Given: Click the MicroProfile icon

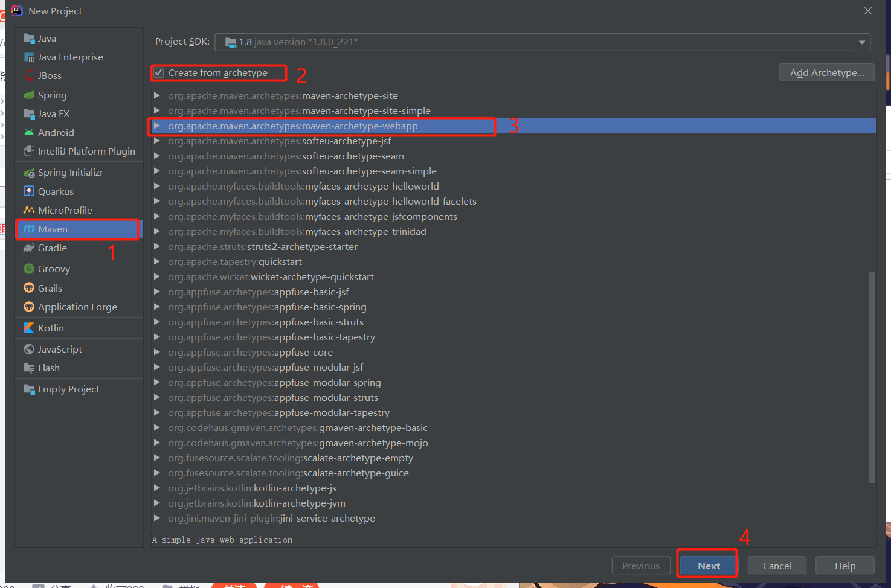Looking at the screenshot, I should tap(28, 210).
